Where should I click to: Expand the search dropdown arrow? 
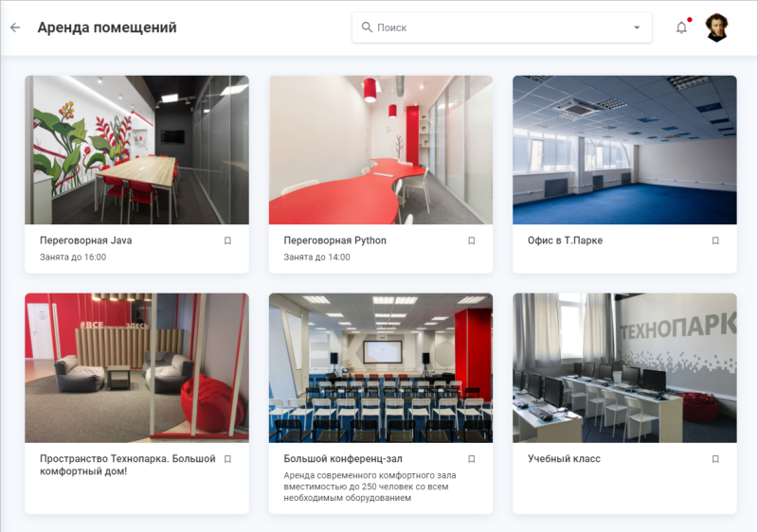click(x=637, y=27)
